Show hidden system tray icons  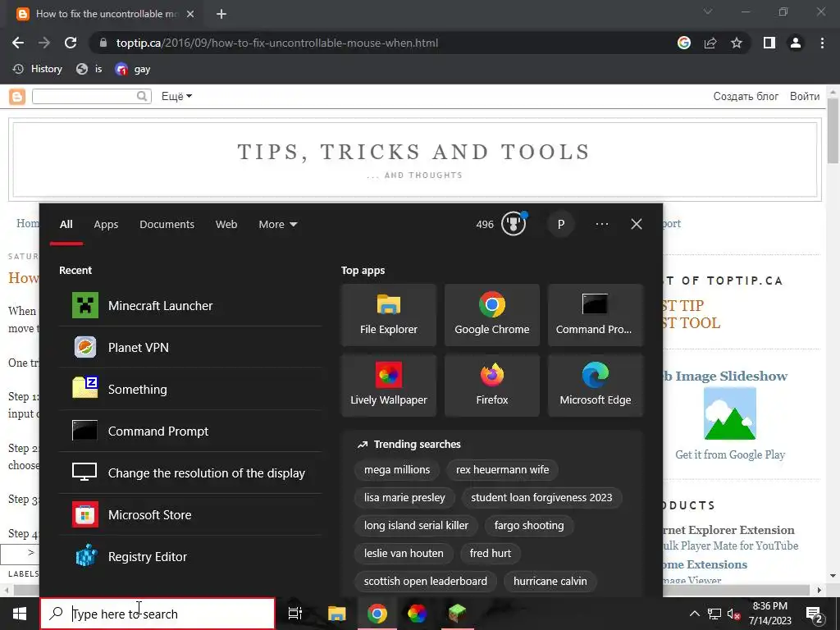pyautogui.click(x=694, y=614)
